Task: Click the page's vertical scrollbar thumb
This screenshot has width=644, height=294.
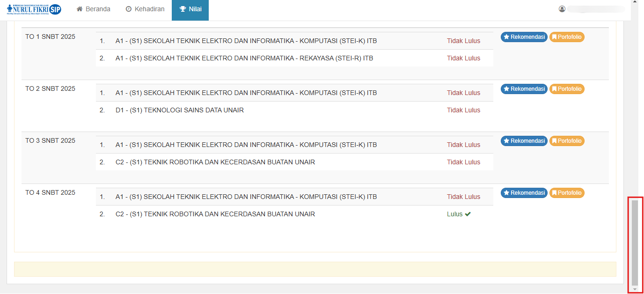Action: pos(635,241)
